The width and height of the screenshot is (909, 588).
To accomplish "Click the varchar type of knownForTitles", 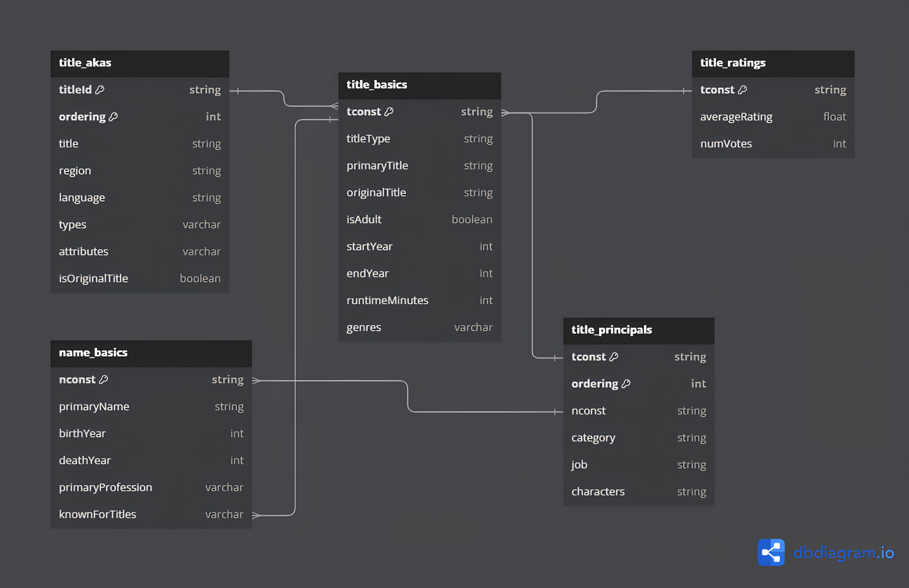I will [x=224, y=514].
